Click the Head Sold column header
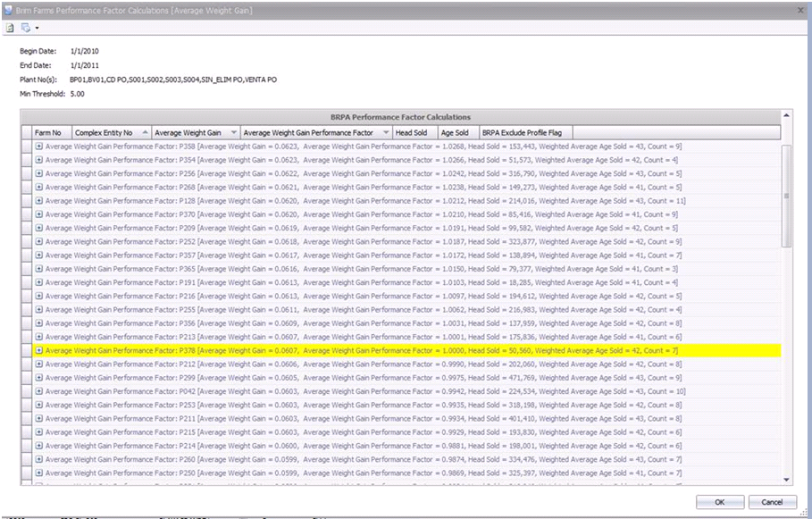 [416, 132]
